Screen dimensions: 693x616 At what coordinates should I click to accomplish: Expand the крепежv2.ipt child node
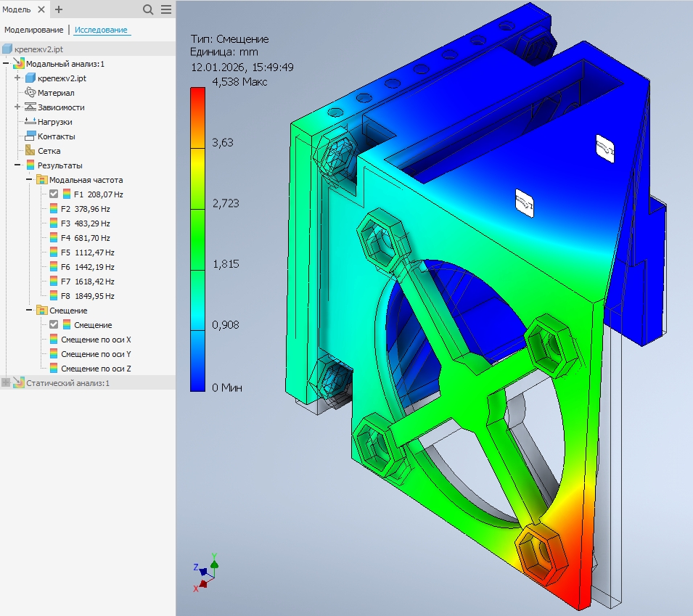pos(17,78)
